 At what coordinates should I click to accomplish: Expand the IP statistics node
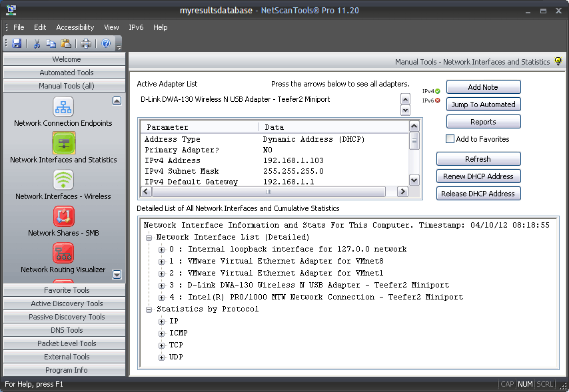161,321
